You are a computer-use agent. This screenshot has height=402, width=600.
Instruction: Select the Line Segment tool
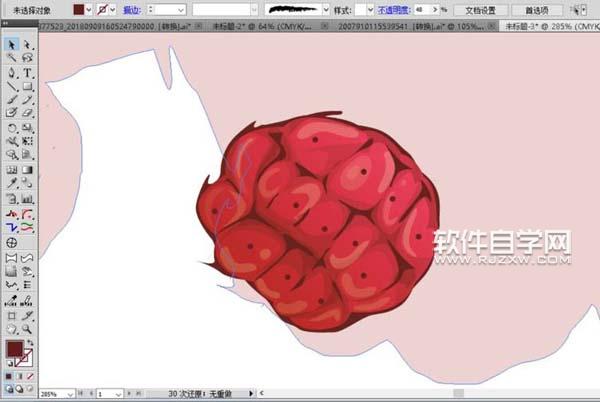11,86
